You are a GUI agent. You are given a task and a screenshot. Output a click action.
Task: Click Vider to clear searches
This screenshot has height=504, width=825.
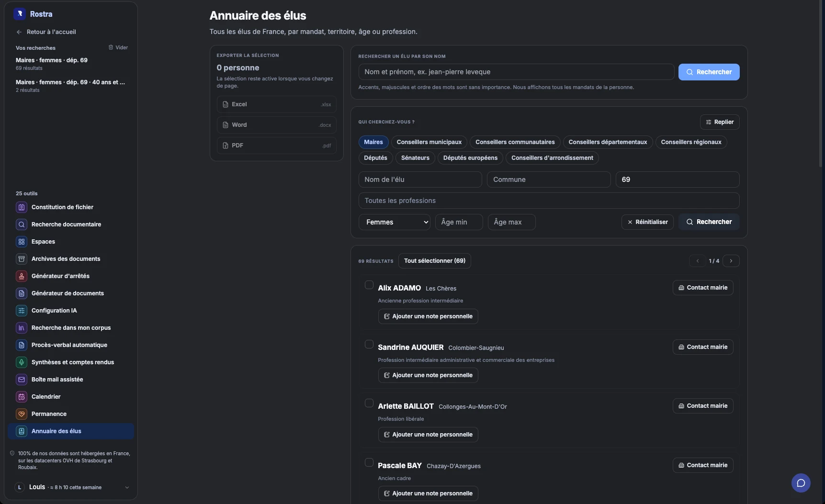pyautogui.click(x=118, y=47)
